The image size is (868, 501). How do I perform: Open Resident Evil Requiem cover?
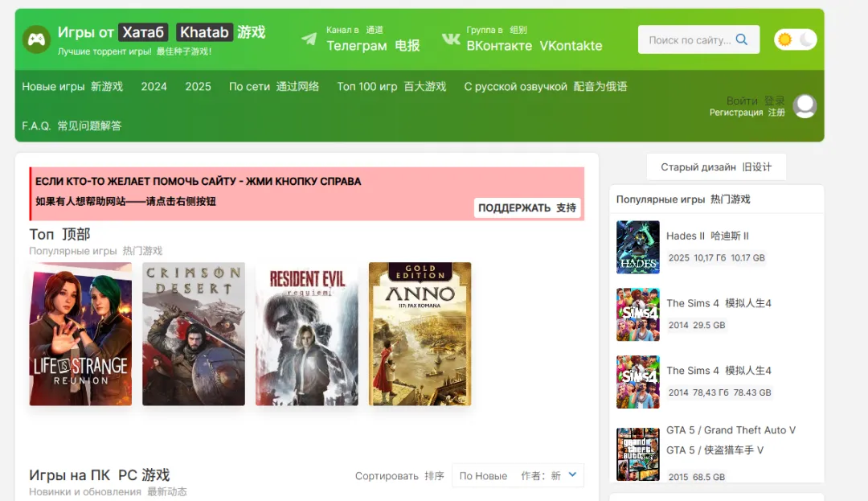[307, 334]
